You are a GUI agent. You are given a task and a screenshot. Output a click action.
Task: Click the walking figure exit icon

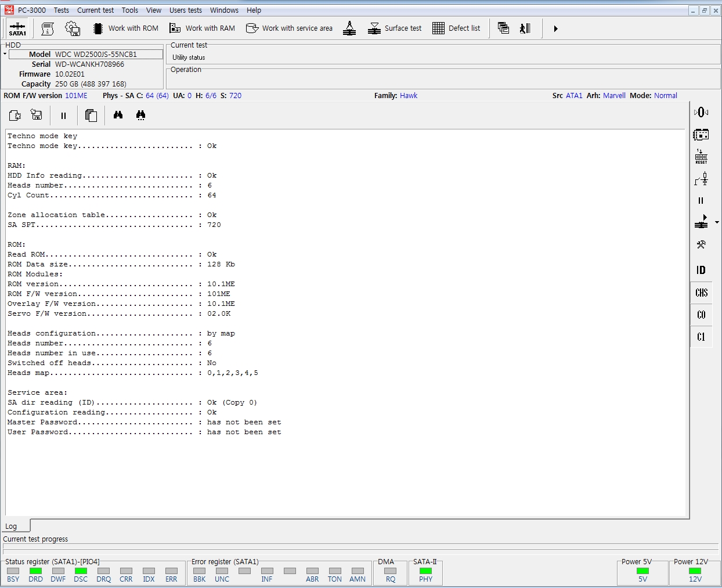pyautogui.click(x=525, y=28)
